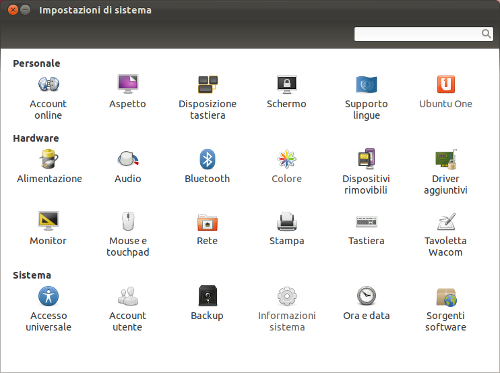The height and width of the screenshot is (373, 500).
Task: Open the Colore management panel
Action: (x=287, y=166)
